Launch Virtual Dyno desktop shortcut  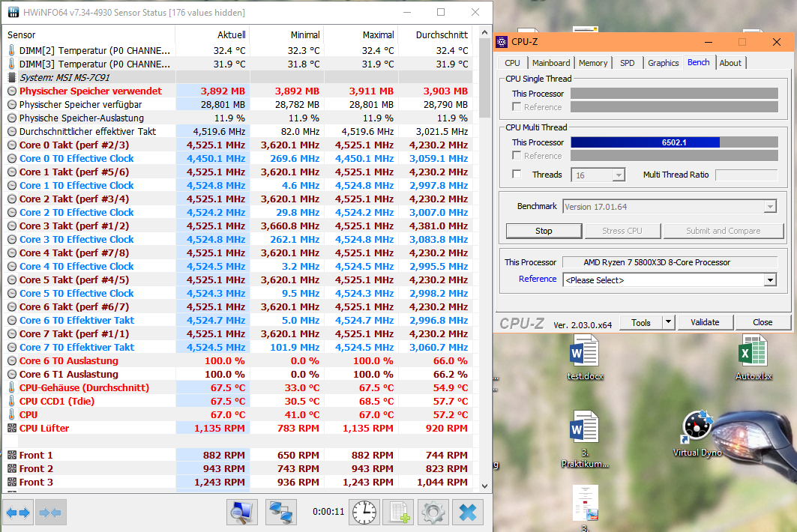click(697, 433)
